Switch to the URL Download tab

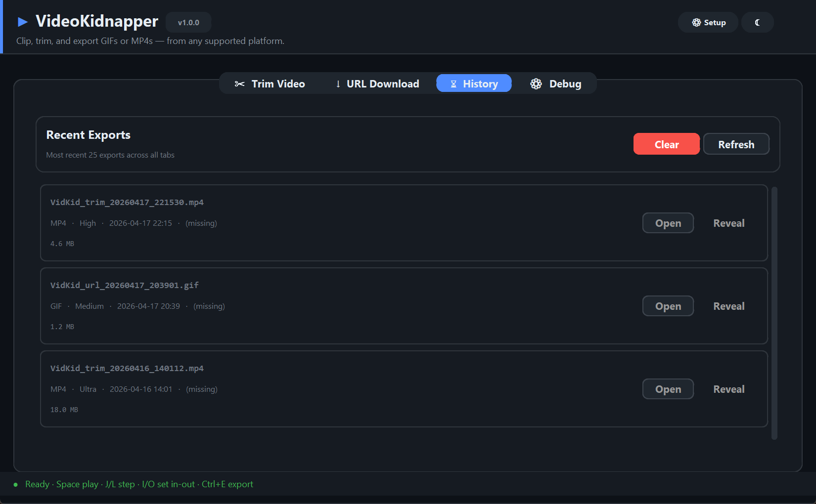377,84
